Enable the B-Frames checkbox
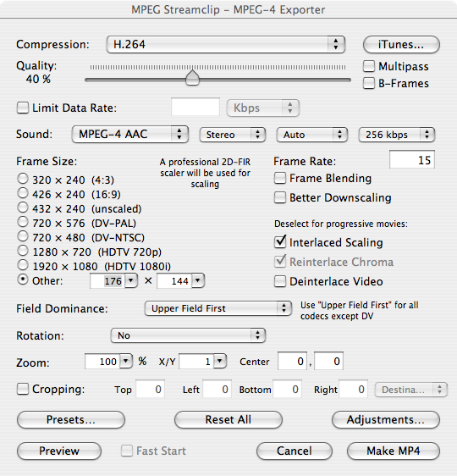Viewport: 457px width, 476px height. (x=369, y=83)
